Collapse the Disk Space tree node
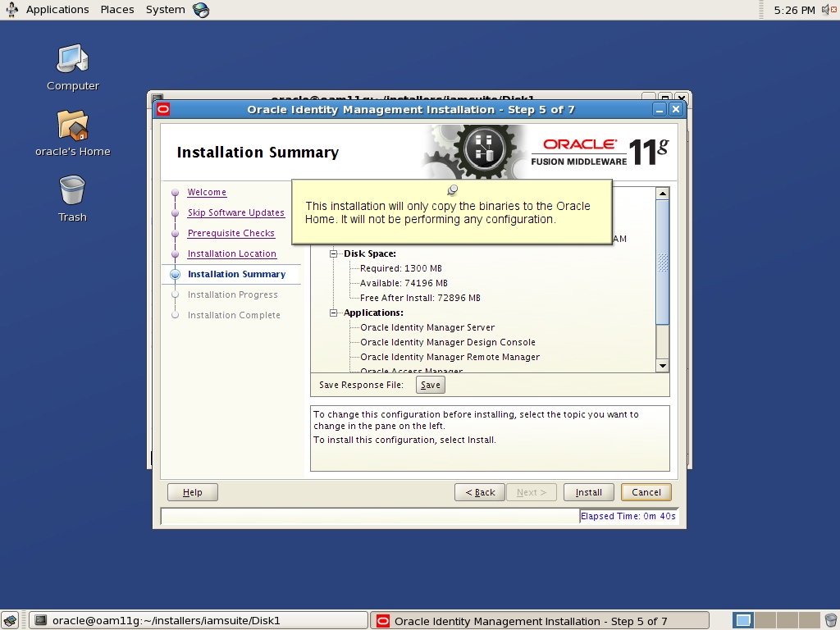 point(332,253)
